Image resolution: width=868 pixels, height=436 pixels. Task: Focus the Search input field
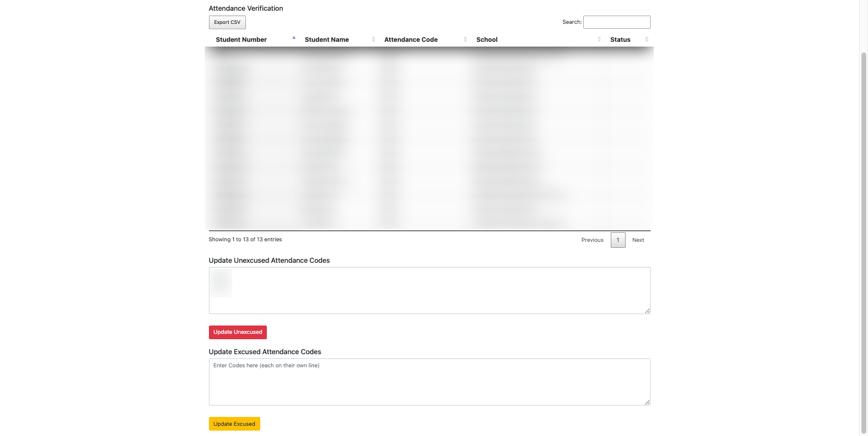pyautogui.click(x=616, y=22)
